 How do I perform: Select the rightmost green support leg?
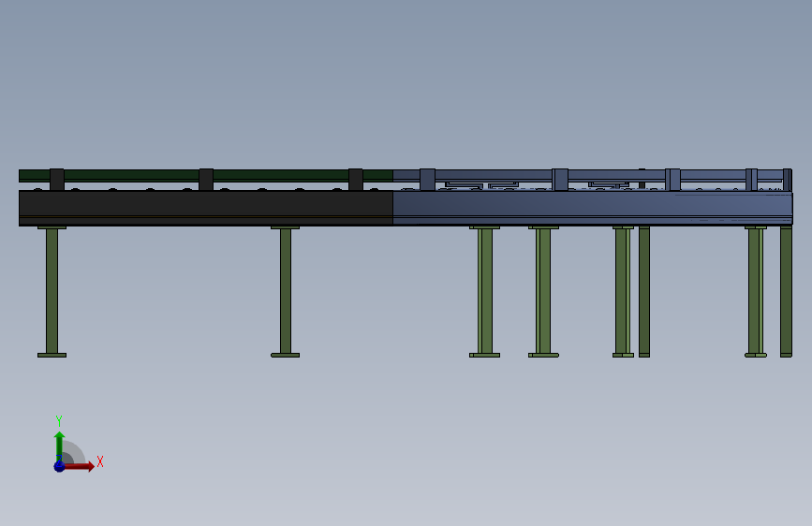click(x=786, y=291)
